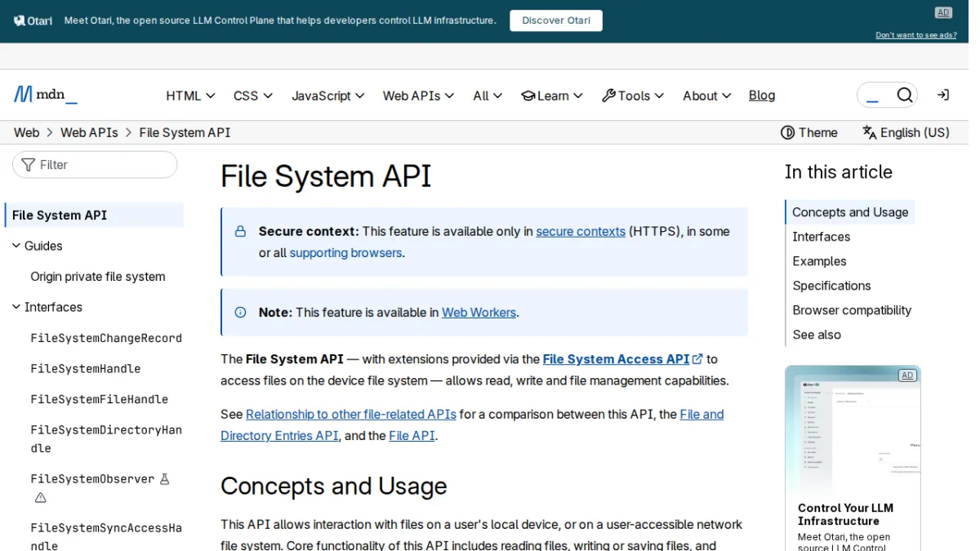Jump to Browser compatibility in article outline
Image resolution: width=980 pixels, height=551 pixels.
[x=852, y=310]
